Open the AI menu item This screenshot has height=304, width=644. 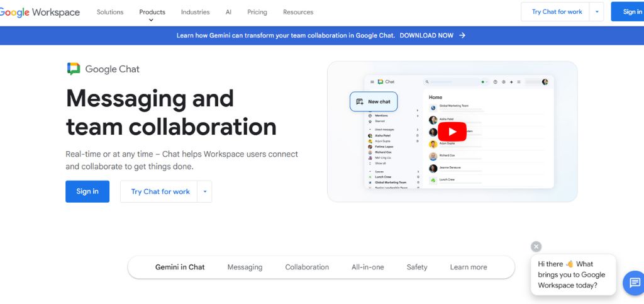[x=228, y=12]
